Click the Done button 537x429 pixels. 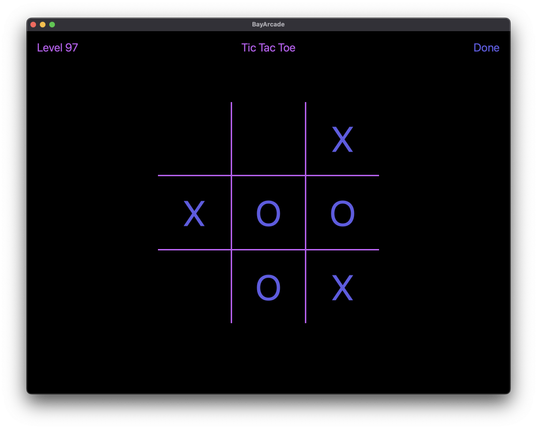486,48
